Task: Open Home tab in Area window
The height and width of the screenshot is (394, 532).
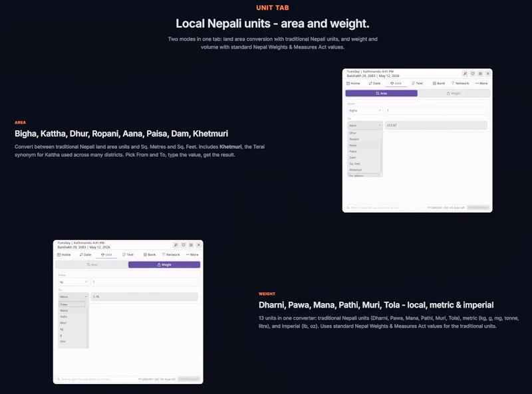Action: pos(353,83)
